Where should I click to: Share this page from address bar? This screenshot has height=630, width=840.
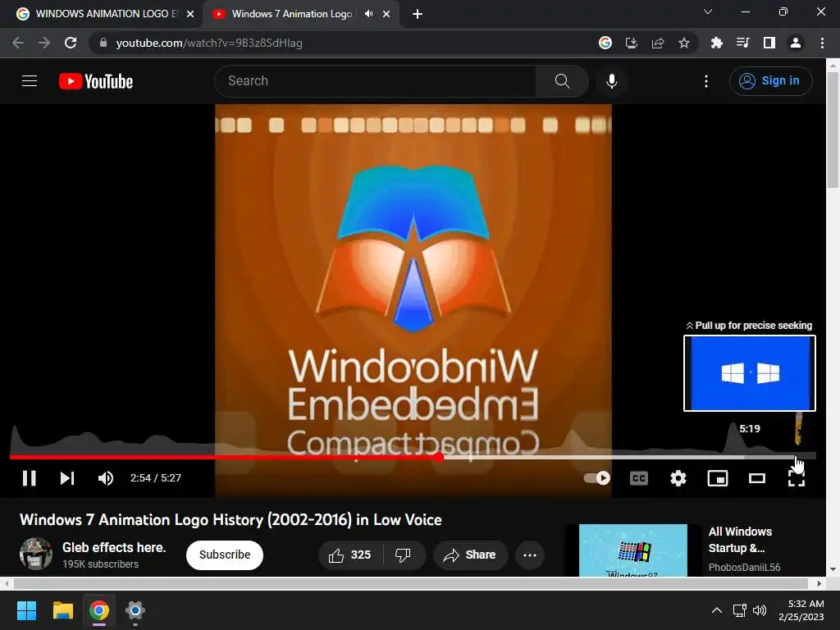point(657,43)
